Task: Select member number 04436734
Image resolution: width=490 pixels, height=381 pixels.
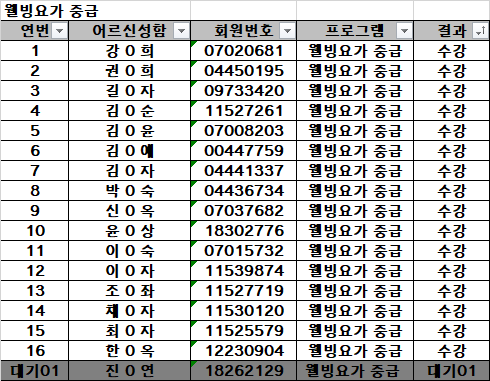Action: point(244,191)
